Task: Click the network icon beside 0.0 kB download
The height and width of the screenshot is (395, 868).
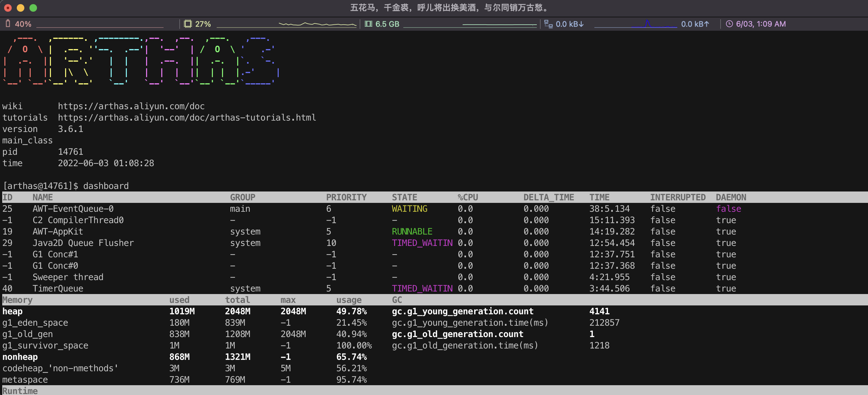Action: 548,24
